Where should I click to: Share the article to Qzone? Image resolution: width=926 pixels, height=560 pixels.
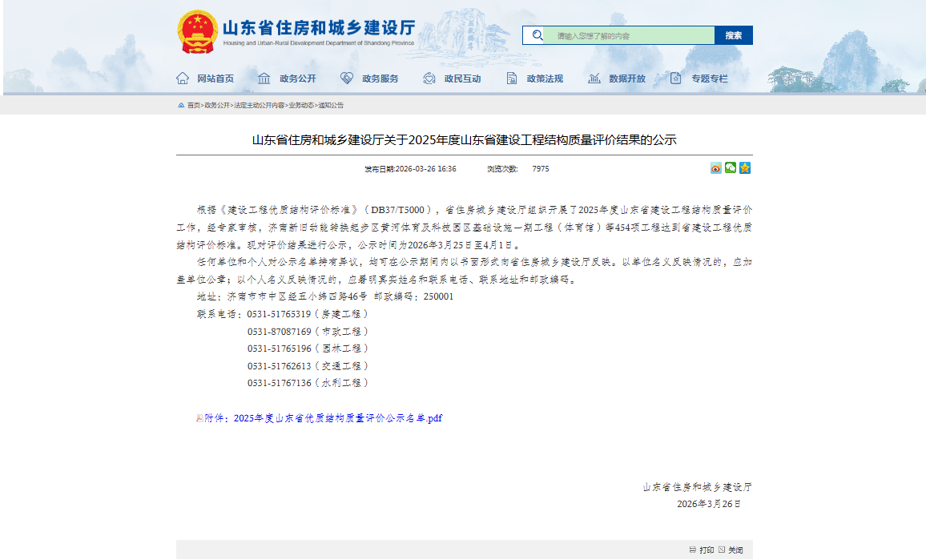pyautogui.click(x=745, y=167)
